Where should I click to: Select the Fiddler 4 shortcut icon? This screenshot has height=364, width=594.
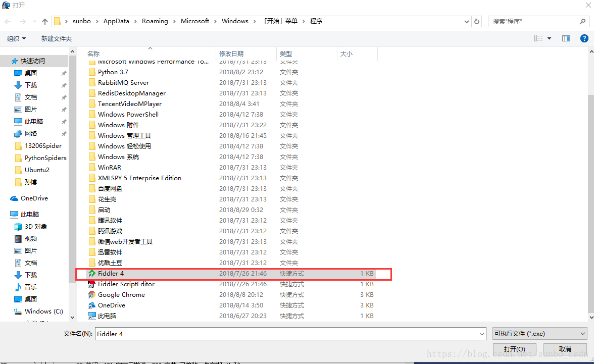click(92, 274)
